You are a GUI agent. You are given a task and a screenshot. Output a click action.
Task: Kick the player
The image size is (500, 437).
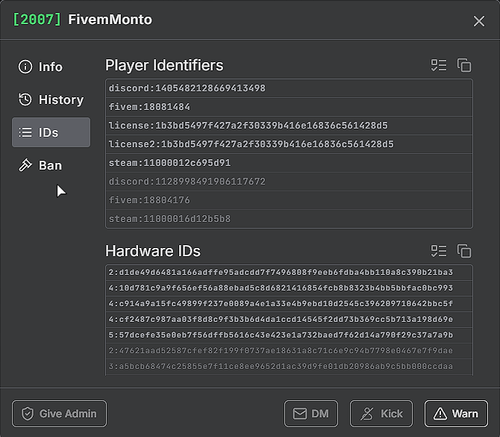[381, 414]
